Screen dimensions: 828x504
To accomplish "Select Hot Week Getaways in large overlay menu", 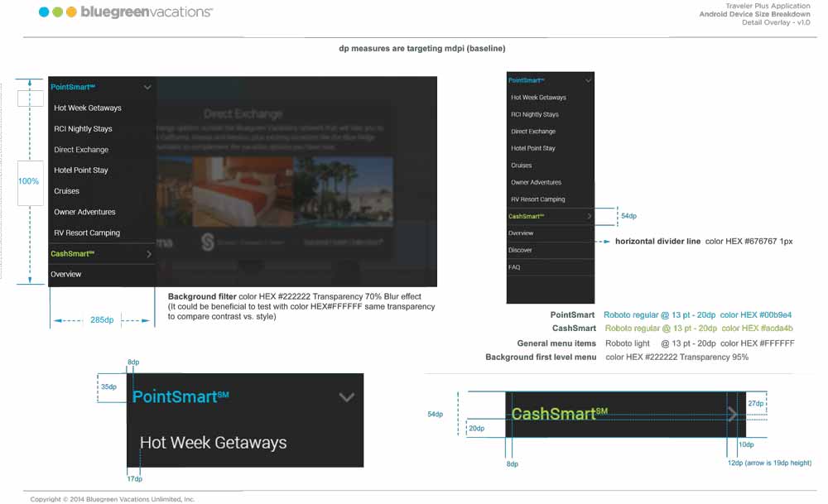I will coord(88,108).
